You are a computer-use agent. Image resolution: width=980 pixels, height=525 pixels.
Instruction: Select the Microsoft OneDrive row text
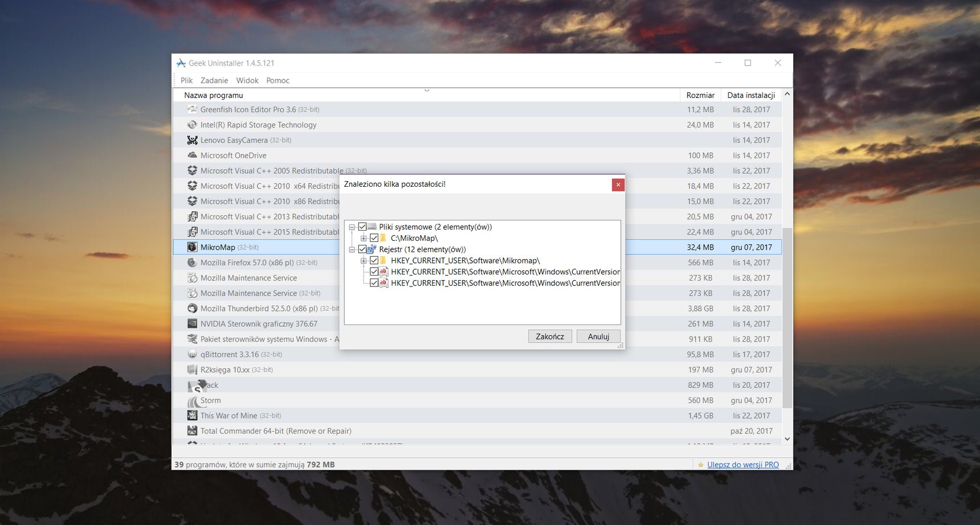point(233,155)
